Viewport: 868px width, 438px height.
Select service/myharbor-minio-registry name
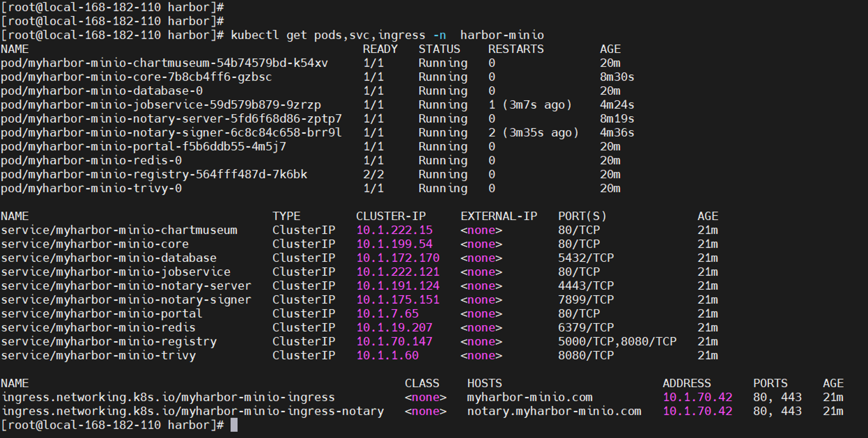tap(108, 341)
